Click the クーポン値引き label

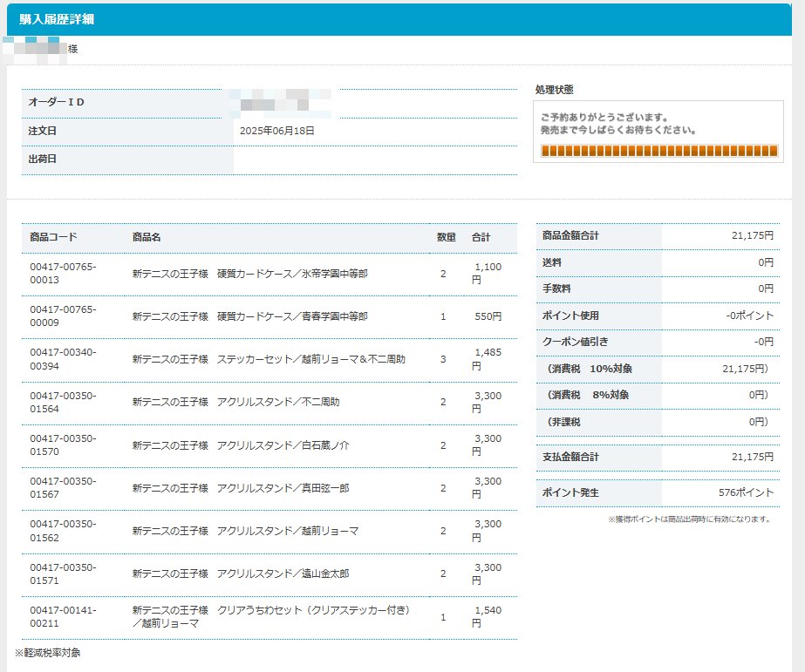575,342
